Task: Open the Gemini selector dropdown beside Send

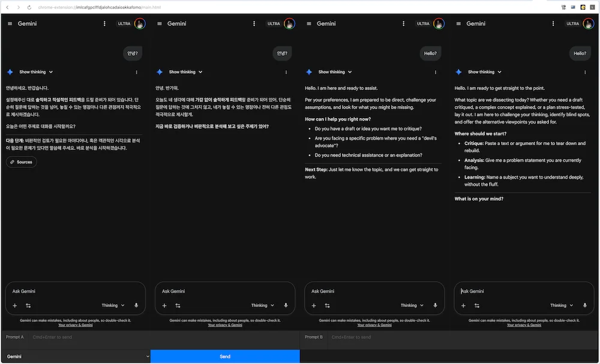Action: (x=76, y=356)
